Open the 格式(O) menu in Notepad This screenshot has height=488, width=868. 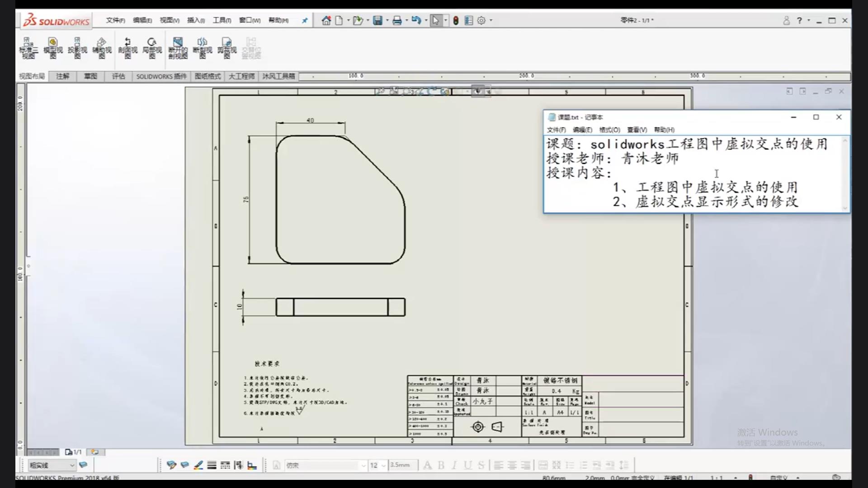coord(609,130)
